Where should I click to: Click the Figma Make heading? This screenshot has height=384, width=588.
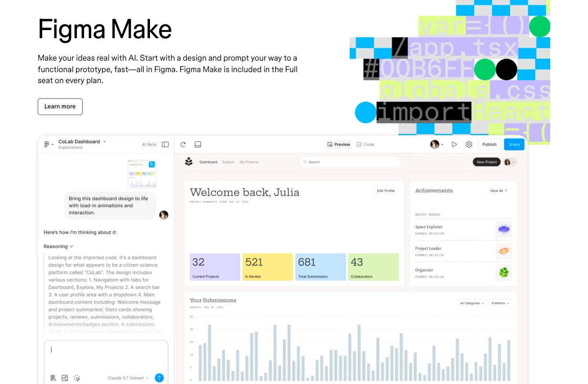tap(105, 29)
